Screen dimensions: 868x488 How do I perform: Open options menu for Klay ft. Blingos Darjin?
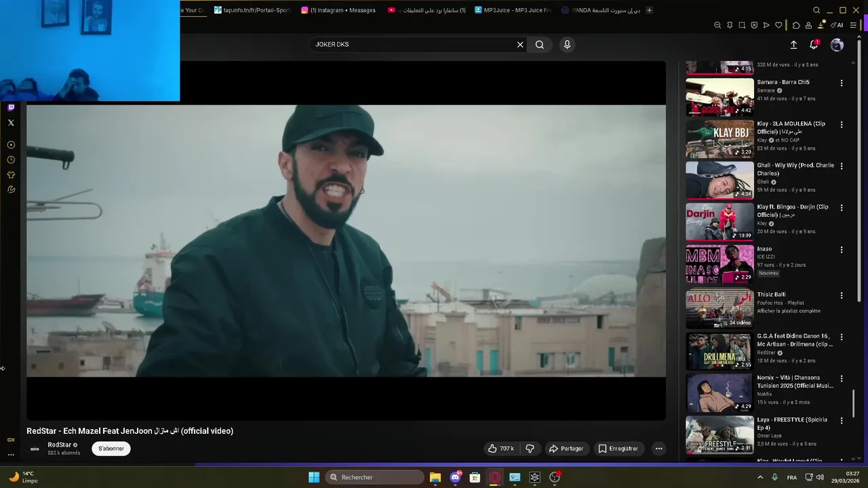pos(842,208)
